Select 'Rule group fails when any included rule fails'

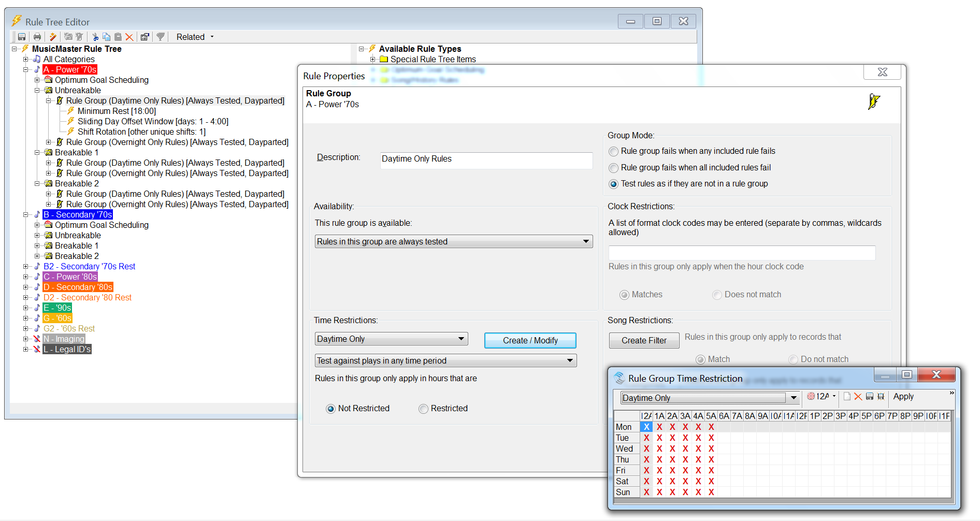coord(614,152)
